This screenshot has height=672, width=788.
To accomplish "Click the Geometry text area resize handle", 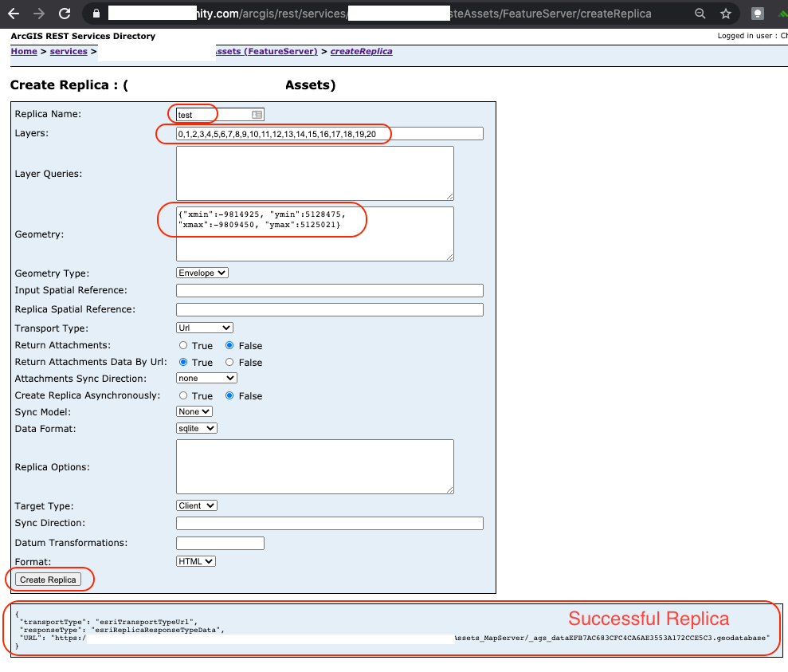I will [x=450, y=257].
